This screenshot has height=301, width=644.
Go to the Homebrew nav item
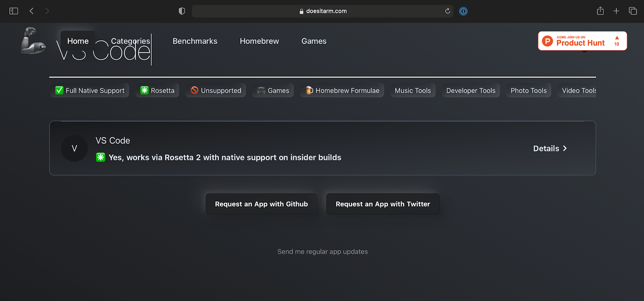click(x=259, y=41)
